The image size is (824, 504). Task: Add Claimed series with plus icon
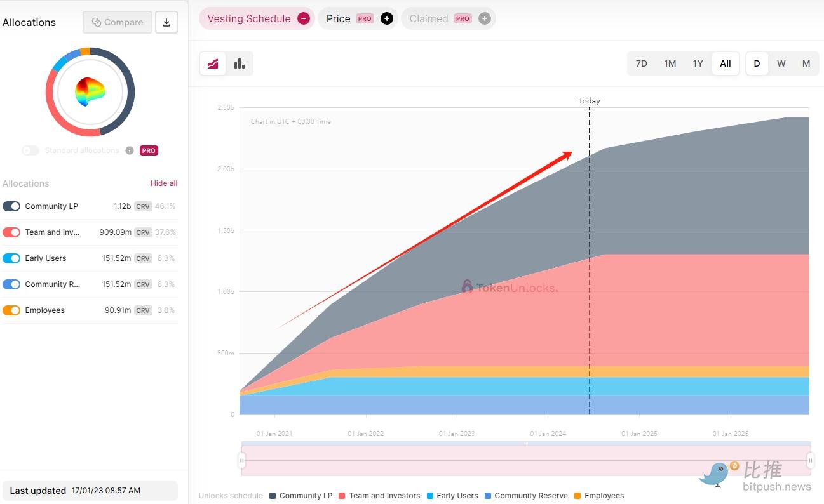pyautogui.click(x=484, y=18)
